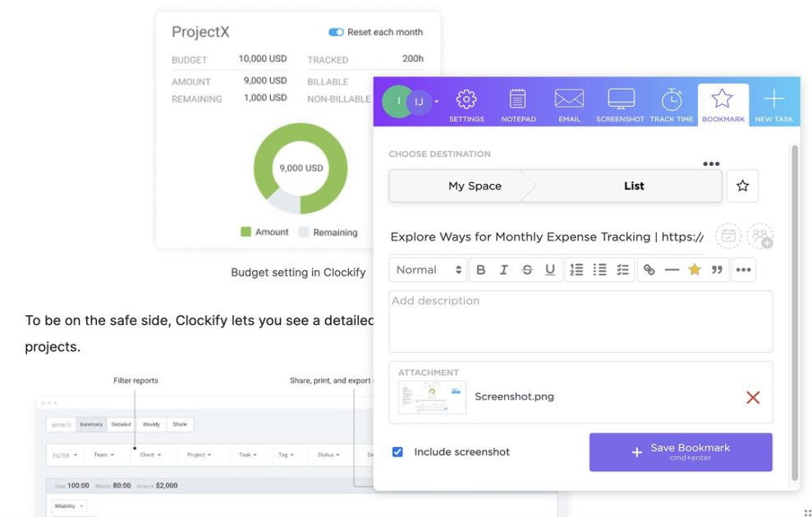Remove the Screenshot.png attachment with red X
This screenshot has height=517, width=812.
coord(753,397)
